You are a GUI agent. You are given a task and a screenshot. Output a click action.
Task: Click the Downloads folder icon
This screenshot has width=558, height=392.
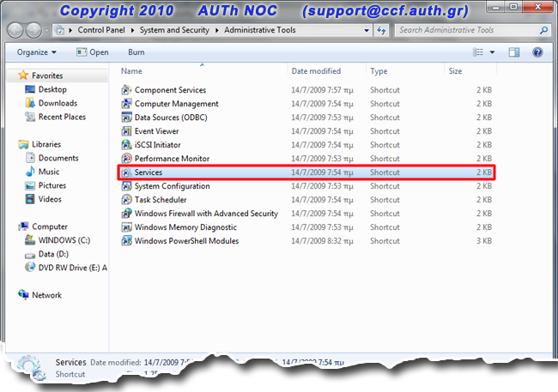pos(30,103)
